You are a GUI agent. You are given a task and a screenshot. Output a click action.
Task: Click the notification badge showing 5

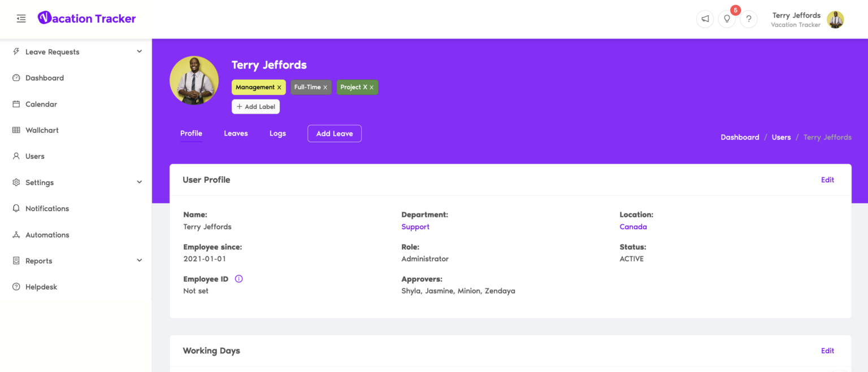point(735,10)
